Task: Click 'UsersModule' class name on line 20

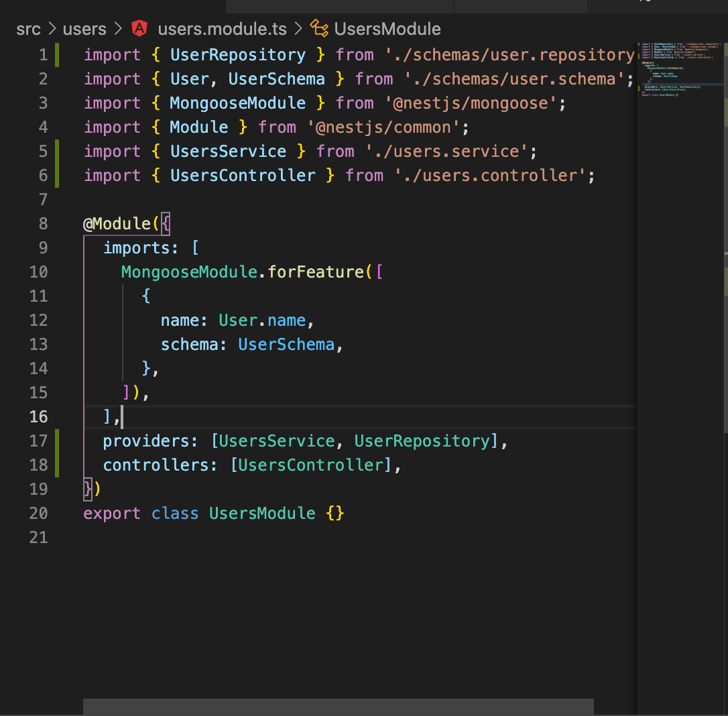Action: click(262, 514)
